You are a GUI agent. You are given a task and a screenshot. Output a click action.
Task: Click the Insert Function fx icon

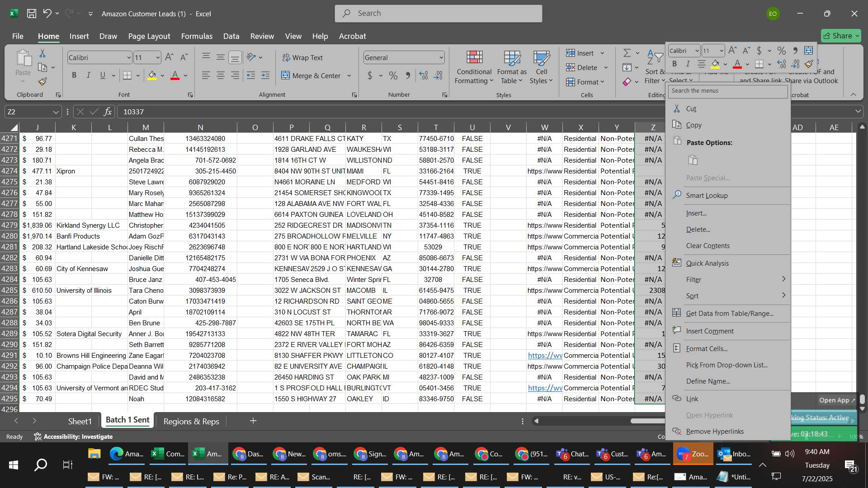coord(108,112)
